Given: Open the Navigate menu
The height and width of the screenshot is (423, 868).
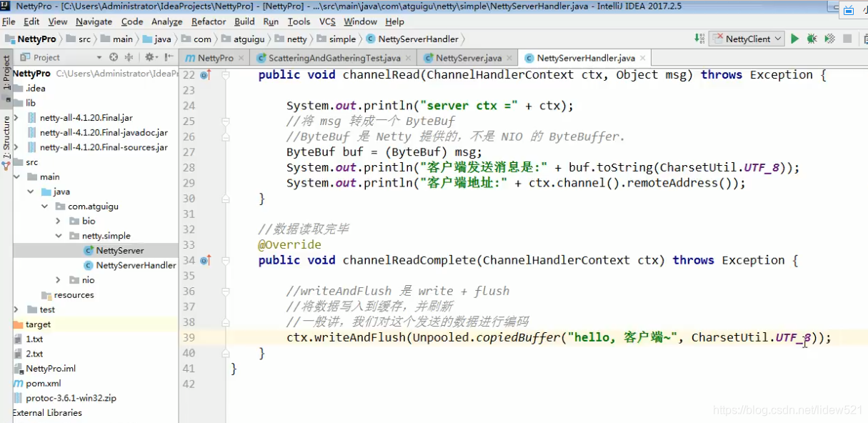Looking at the screenshot, I should (94, 21).
